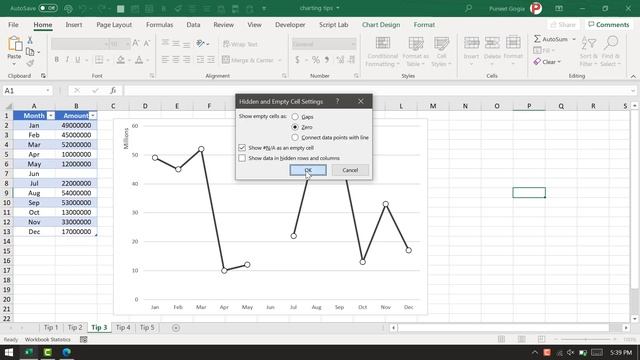Switch to the Chart Design tab
The width and height of the screenshot is (640, 360).
[381, 25]
